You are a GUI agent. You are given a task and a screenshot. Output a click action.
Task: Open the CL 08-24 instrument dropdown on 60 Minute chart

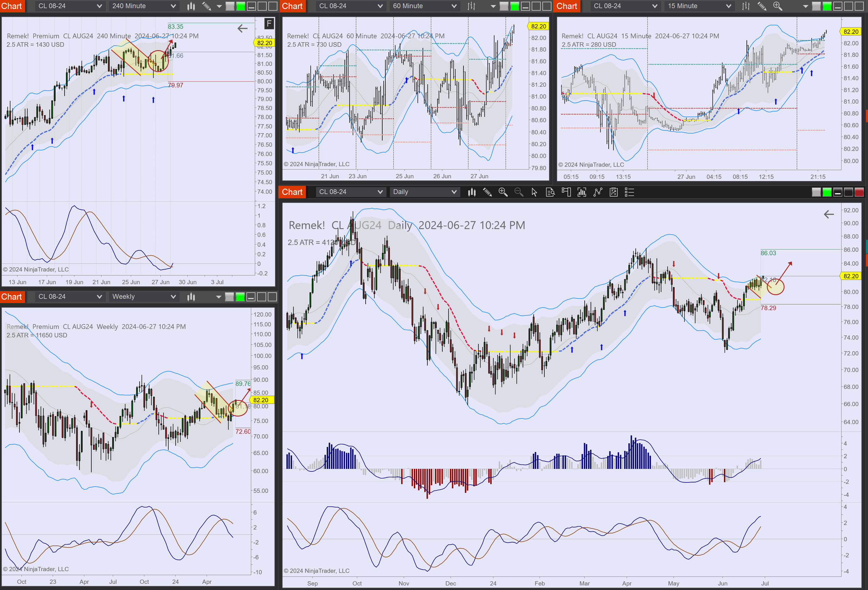[x=350, y=6]
